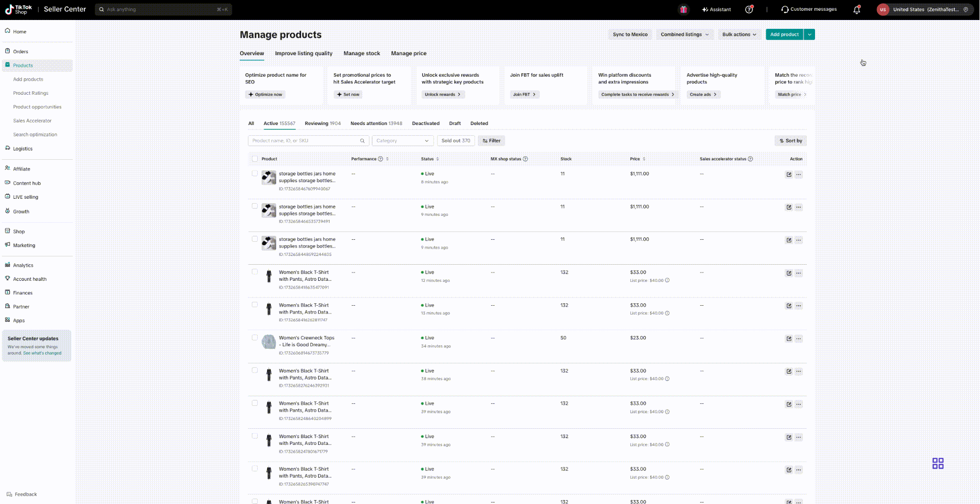Click edit icon for Women's Crewneck Tops row
Viewport: 980px width, 504px height.
point(789,338)
